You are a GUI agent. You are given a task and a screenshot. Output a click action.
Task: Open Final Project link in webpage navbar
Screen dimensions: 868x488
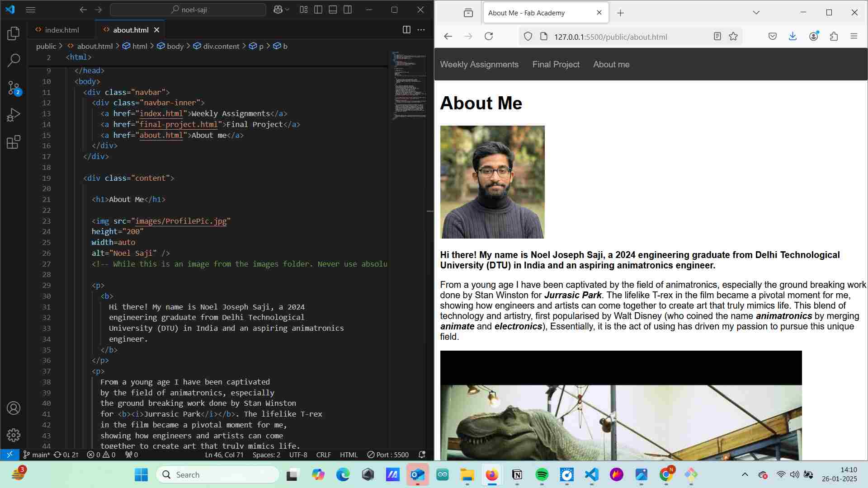556,65
